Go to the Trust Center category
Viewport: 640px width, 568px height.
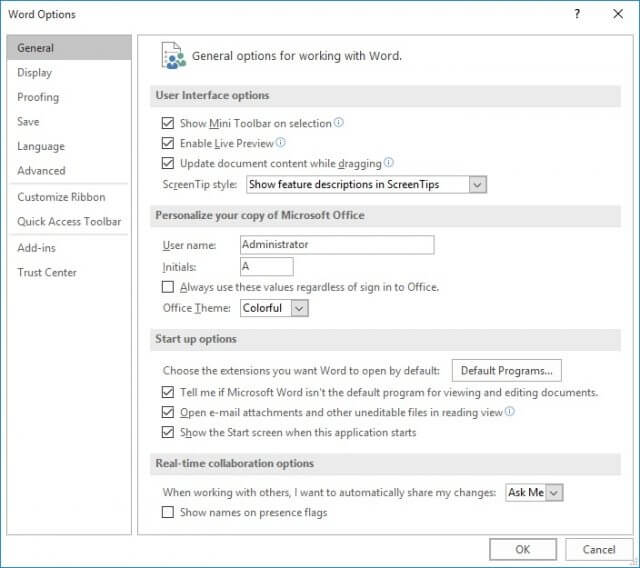(x=47, y=272)
